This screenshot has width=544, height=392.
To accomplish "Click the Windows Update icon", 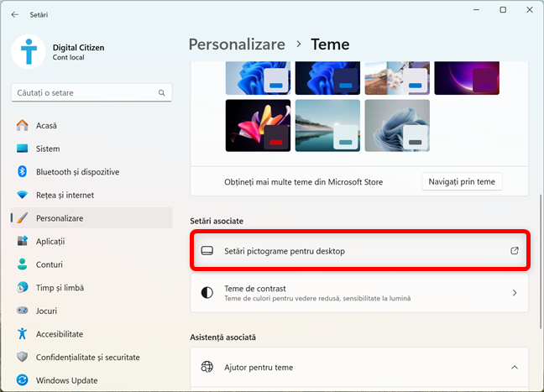I will 22,380.
